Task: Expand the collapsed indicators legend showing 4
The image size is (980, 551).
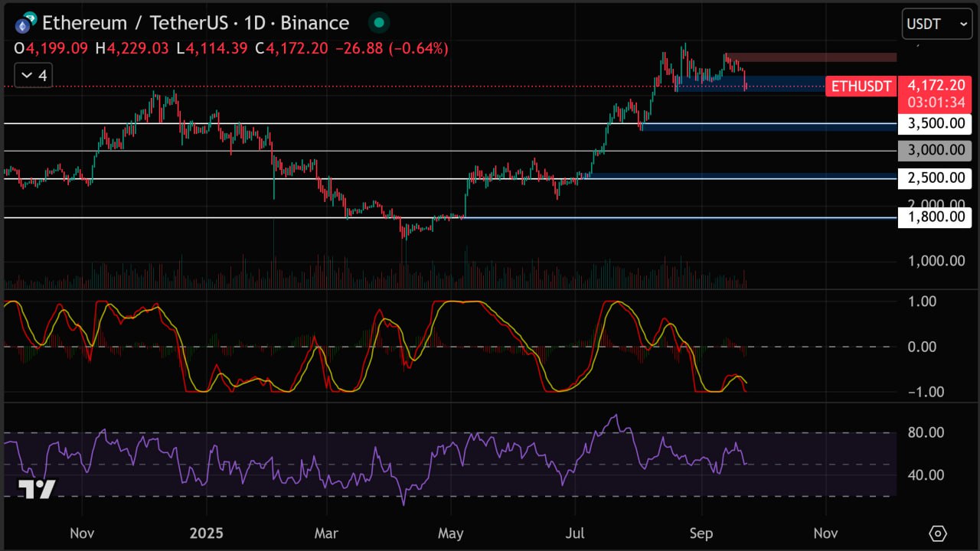Action: [34, 75]
